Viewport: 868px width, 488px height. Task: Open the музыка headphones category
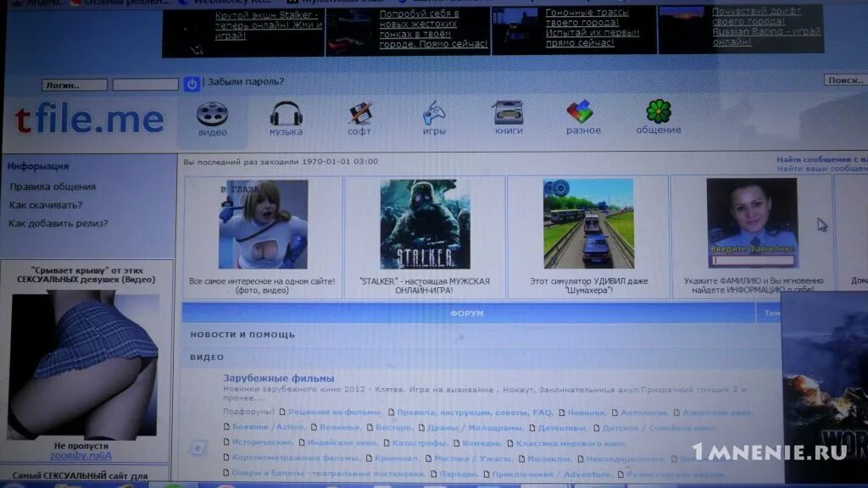coord(286,119)
